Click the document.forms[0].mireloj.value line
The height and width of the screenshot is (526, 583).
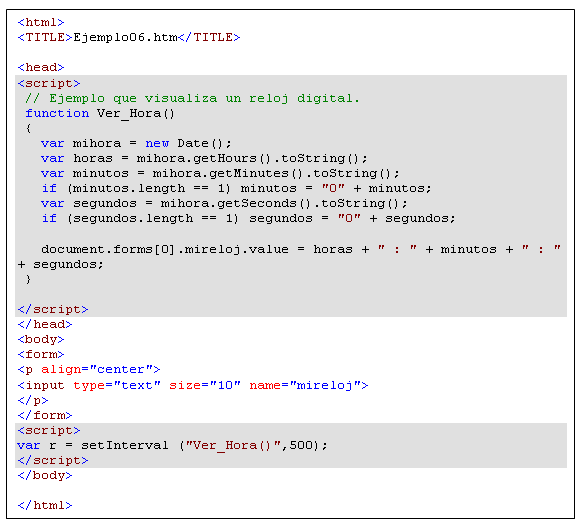coord(301,249)
